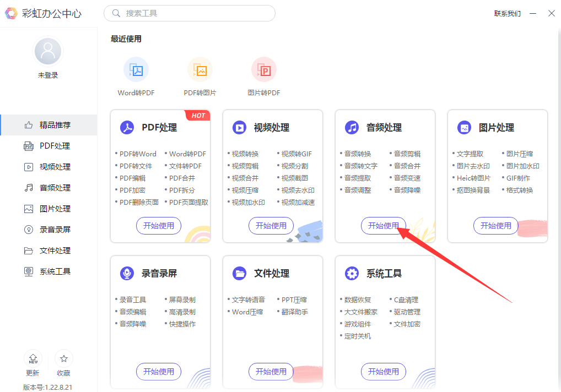This screenshot has width=561, height=392.
Task: Open the PDF转图片 recent tool icon
Action: [200, 70]
